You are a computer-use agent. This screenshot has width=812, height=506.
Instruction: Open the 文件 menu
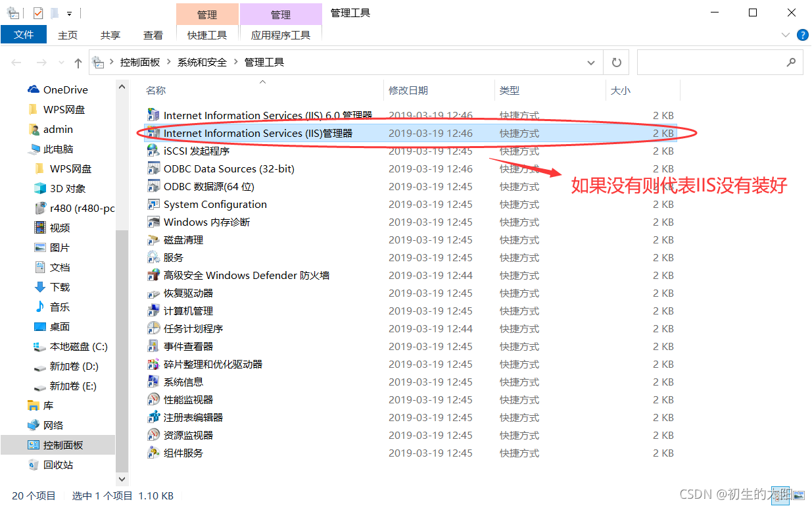[x=24, y=34]
